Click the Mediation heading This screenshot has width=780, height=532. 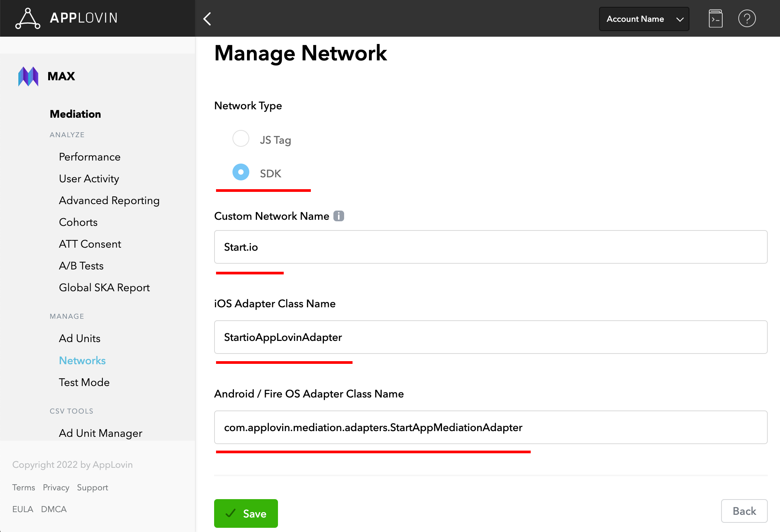[75, 114]
